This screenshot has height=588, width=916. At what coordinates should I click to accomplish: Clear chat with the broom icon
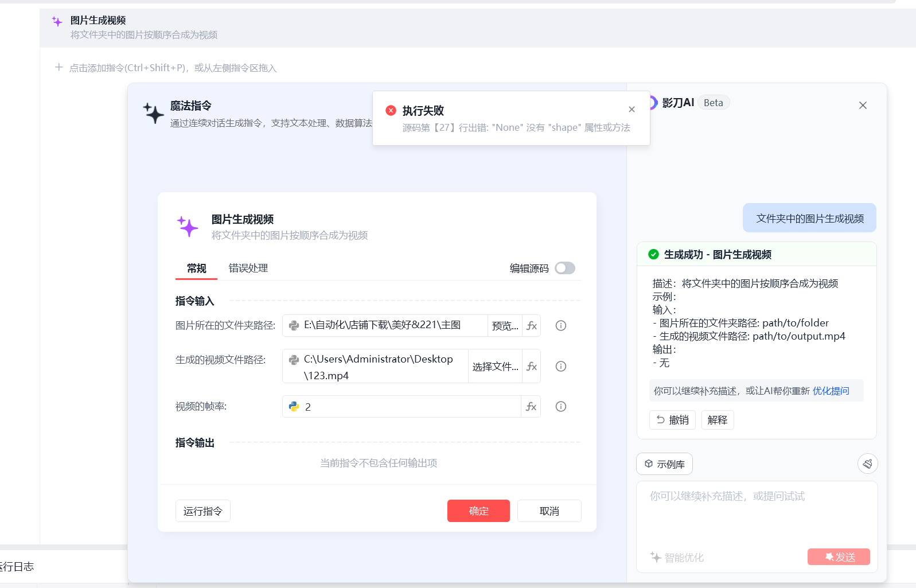point(867,464)
